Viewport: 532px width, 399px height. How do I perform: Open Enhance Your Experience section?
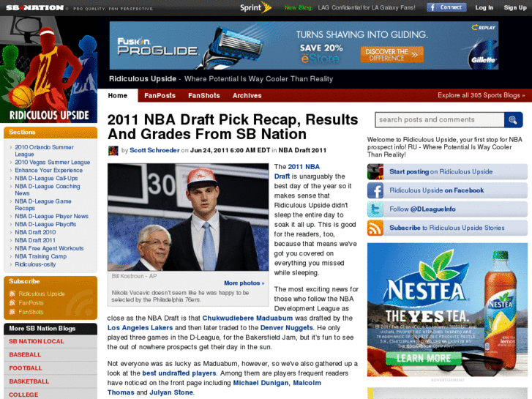click(48, 170)
